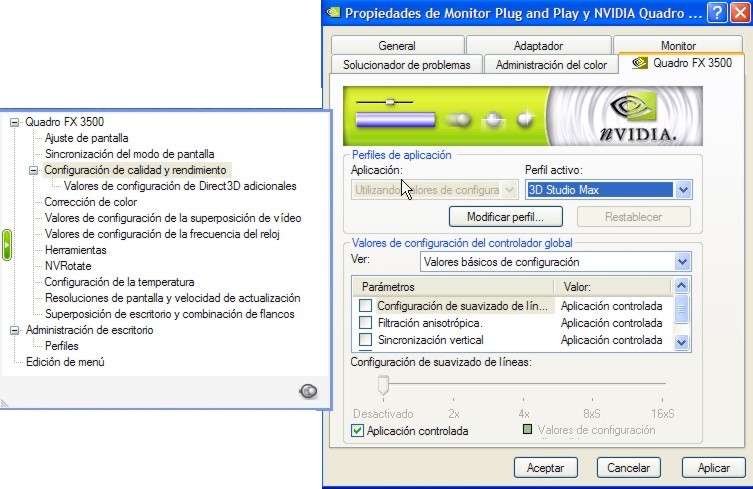753x489 pixels.
Task: Click the NVIDIA logo in the banner
Action: pyautogui.click(x=631, y=118)
